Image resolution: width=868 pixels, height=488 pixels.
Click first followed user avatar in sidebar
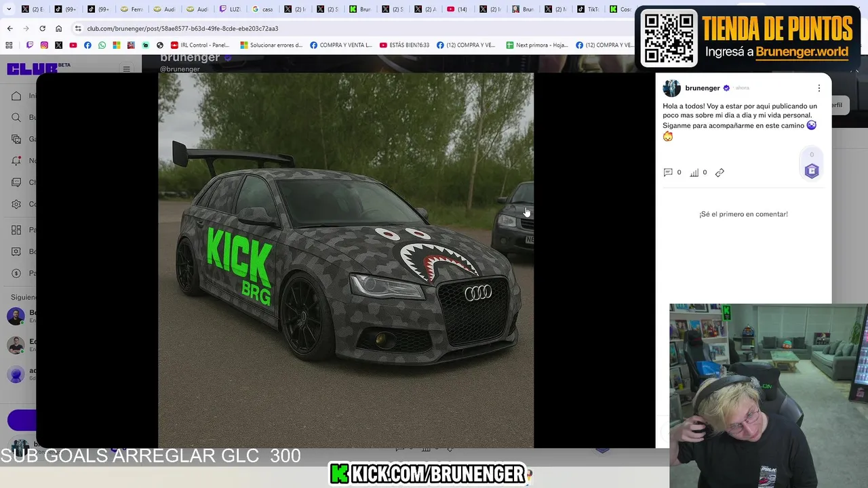click(x=16, y=317)
